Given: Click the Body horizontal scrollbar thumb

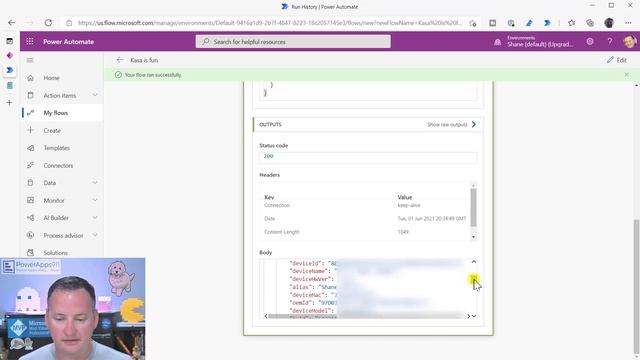Looking at the screenshot, I should coord(365,316).
